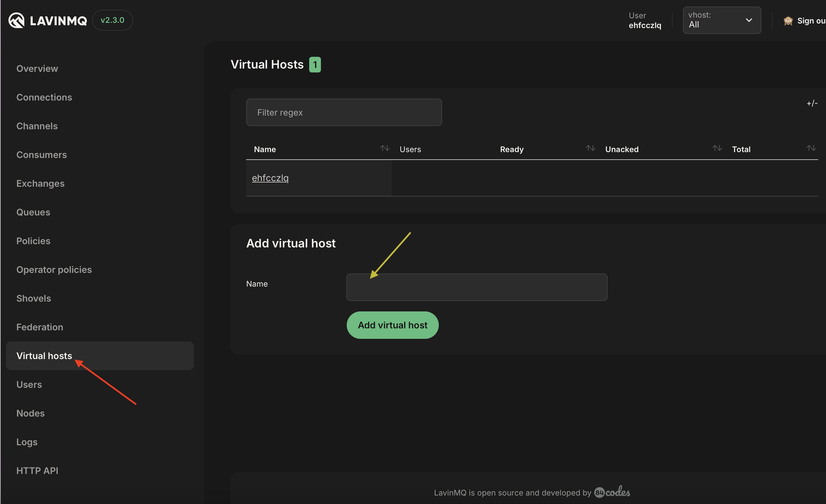826x504 pixels.
Task: Open the Shovels page
Action: pos(34,298)
